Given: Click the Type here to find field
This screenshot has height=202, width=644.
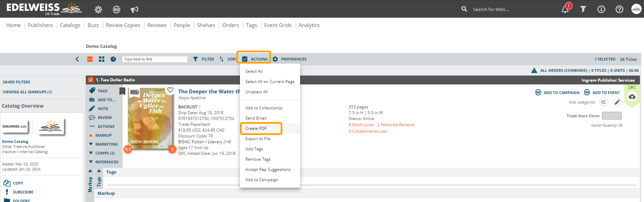Looking at the screenshot, I should point(155,59).
